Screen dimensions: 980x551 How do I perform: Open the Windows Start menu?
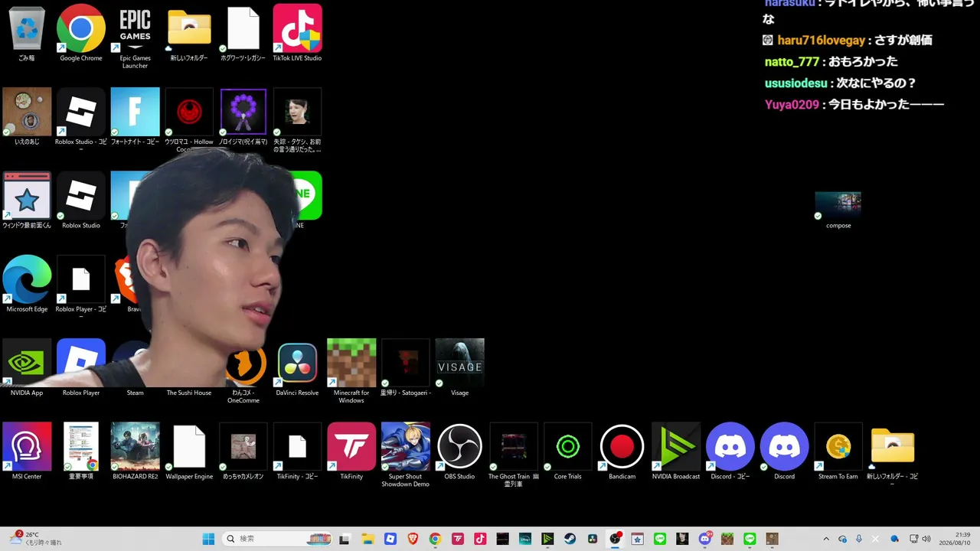pyautogui.click(x=208, y=539)
